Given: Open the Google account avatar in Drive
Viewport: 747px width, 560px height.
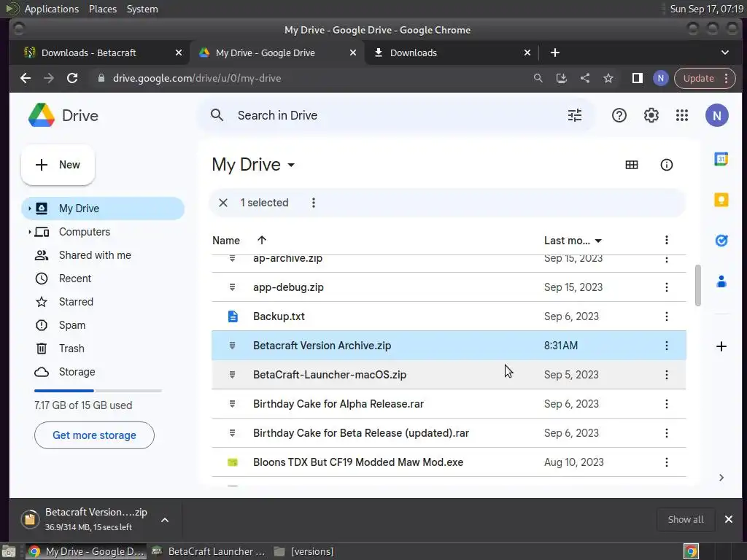Looking at the screenshot, I should coord(716,115).
